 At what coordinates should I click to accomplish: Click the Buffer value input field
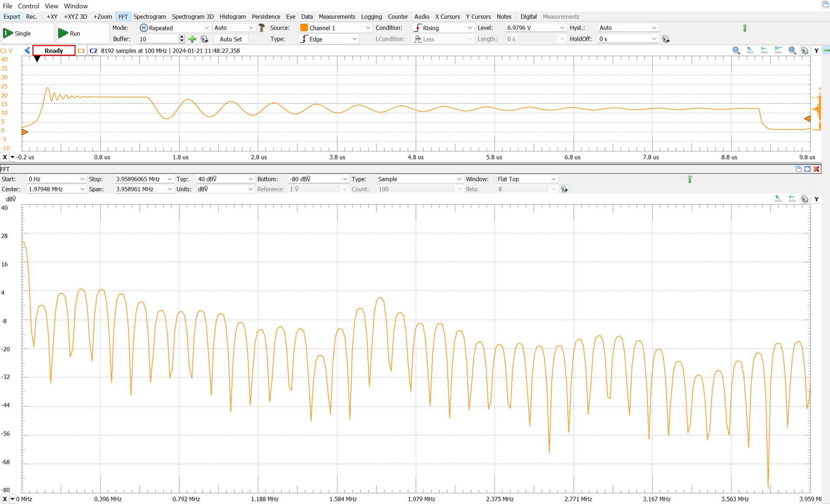pyautogui.click(x=158, y=39)
